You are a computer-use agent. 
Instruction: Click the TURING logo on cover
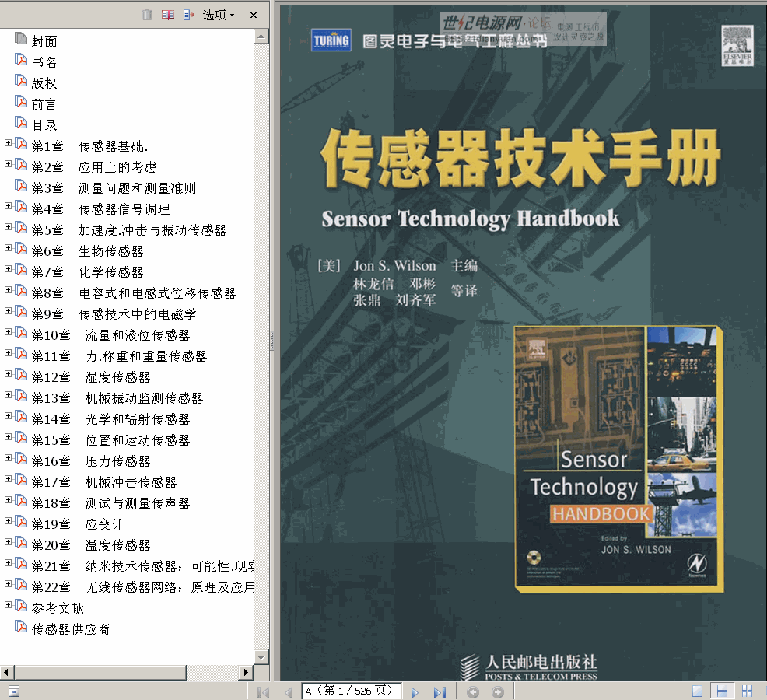pyautogui.click(x=331, y=40)
